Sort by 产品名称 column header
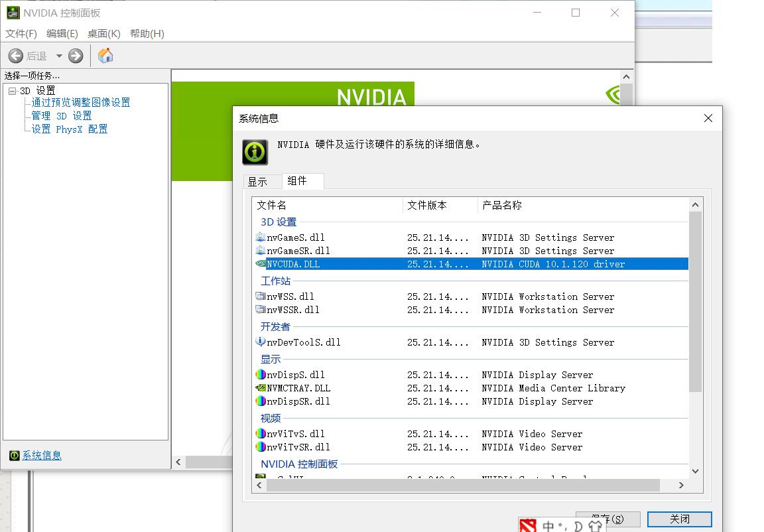Image resolution: width=764 pixels, height=532 pixels. pyautogui.click(x=583, y=206)
